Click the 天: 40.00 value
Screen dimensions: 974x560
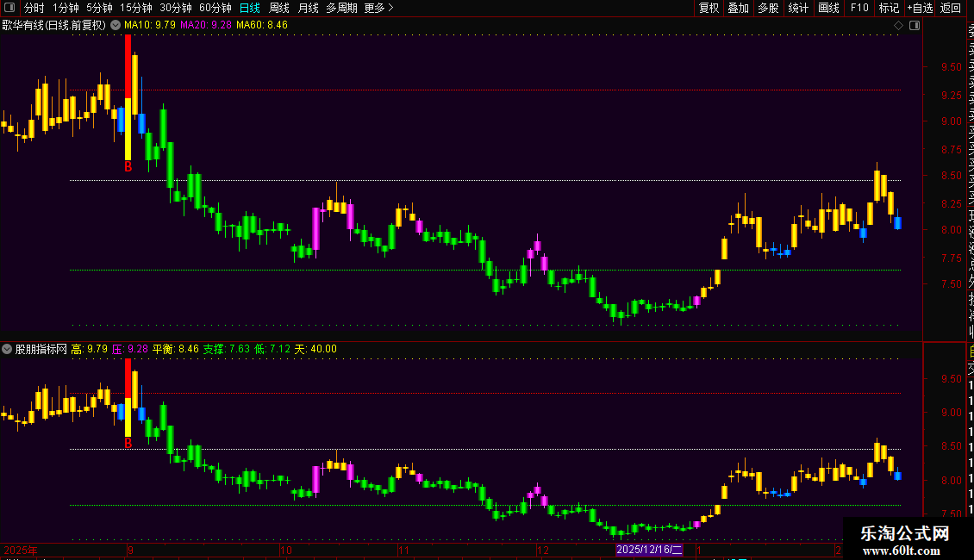click(315, 349)
